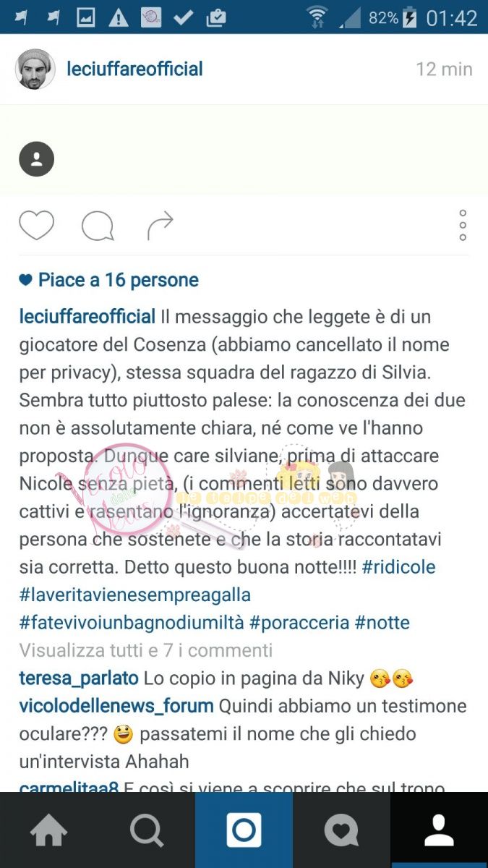Open the #ridicole hashtag
This screenshot has height=868, width=488.
pyautogui.click(x=399, y=567)
